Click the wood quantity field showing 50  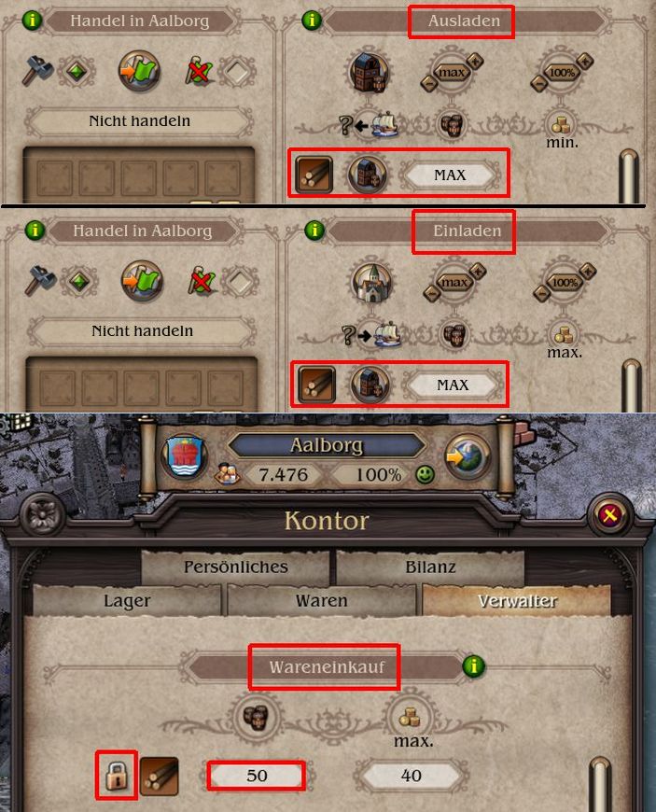click(257, 776)
